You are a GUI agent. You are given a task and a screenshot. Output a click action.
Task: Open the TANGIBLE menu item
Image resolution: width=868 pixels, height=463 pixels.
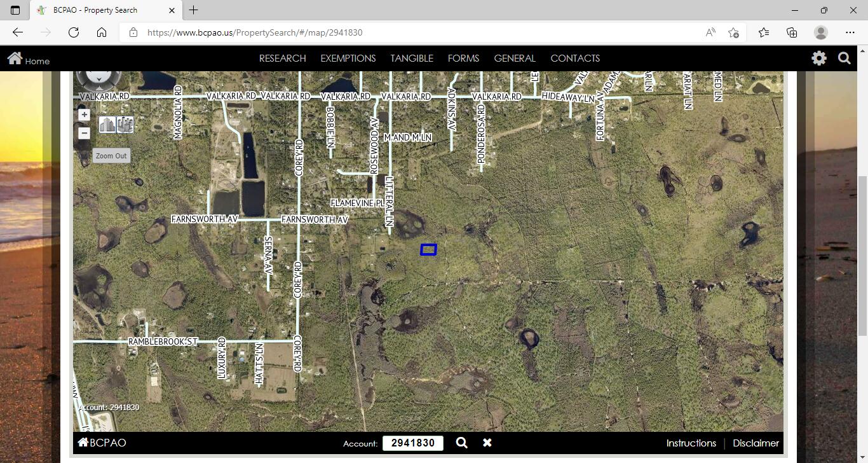(412, 59)
